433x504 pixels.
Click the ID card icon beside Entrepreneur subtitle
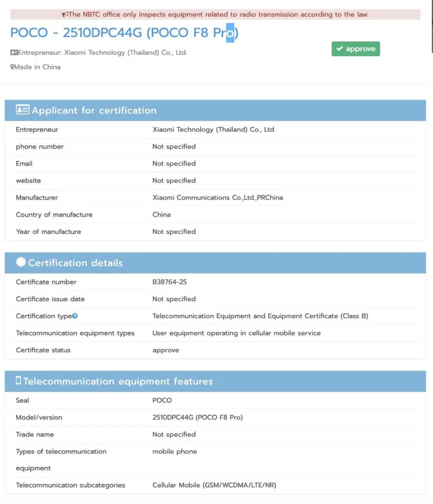[x=14, y=52]
